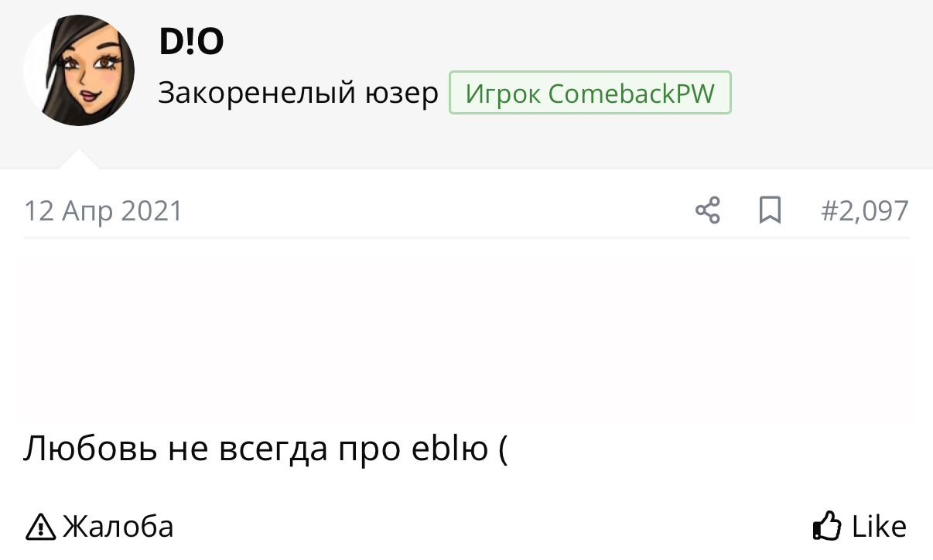Report the post via Жалоба

tap(118, 527)
